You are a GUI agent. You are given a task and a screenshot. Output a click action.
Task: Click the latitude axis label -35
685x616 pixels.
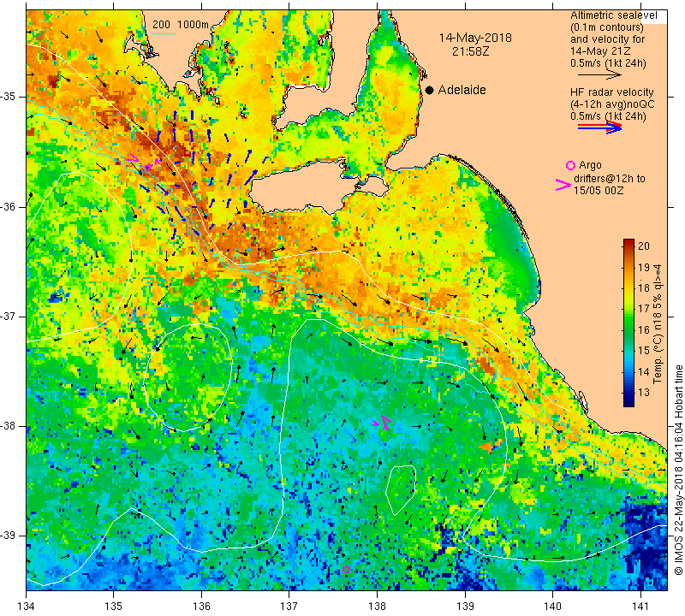9,97
